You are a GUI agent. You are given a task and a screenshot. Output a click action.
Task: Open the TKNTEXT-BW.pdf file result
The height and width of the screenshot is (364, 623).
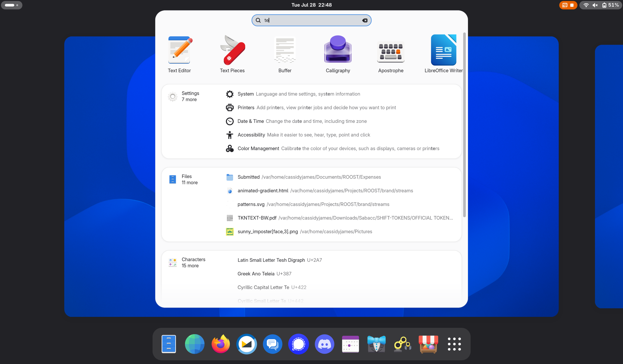coord(339,218)
